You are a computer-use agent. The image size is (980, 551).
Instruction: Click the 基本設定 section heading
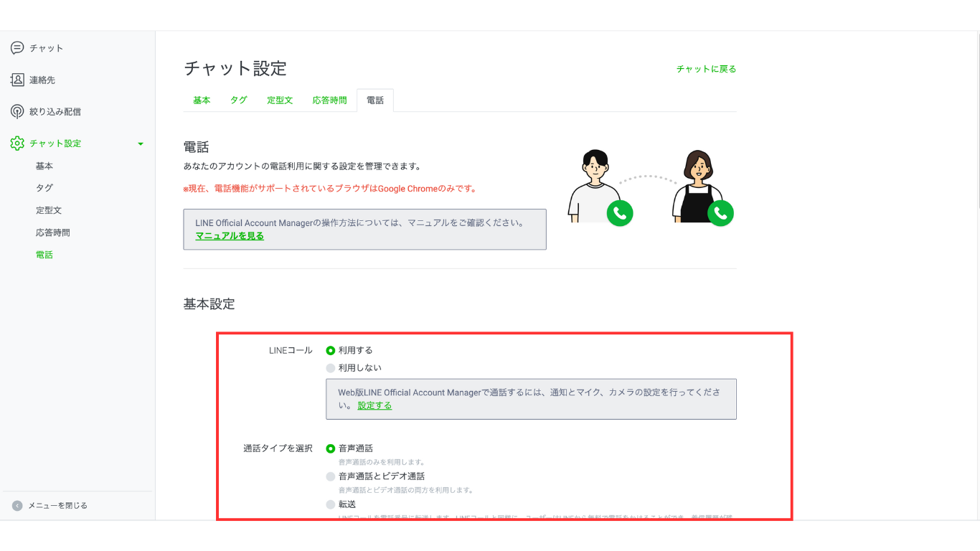coord(209,304)
